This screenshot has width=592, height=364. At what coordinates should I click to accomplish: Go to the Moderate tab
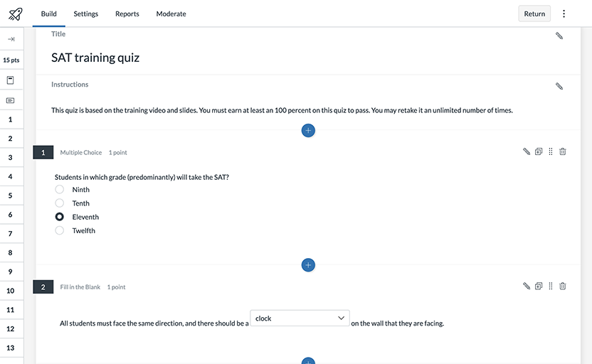[171, 14]
